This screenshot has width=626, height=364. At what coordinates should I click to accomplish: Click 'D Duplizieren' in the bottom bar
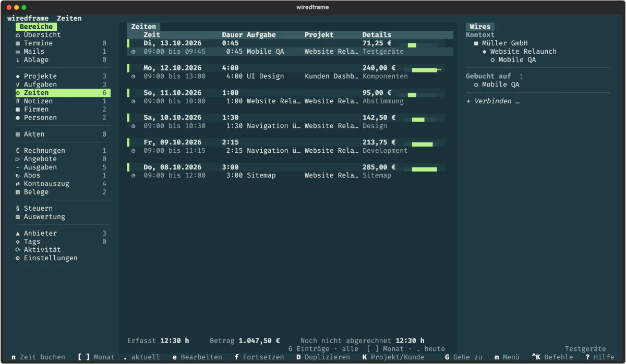323,357
